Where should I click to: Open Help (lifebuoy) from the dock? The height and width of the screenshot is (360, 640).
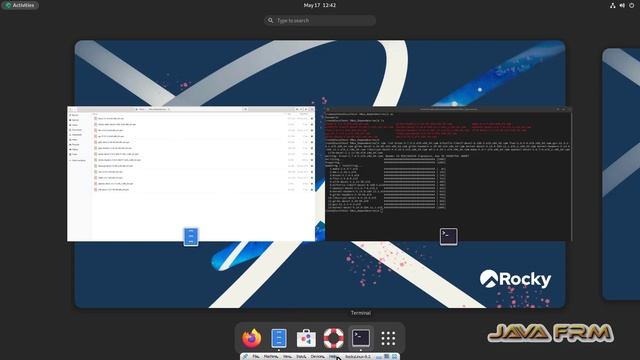[x=333, y=338]
